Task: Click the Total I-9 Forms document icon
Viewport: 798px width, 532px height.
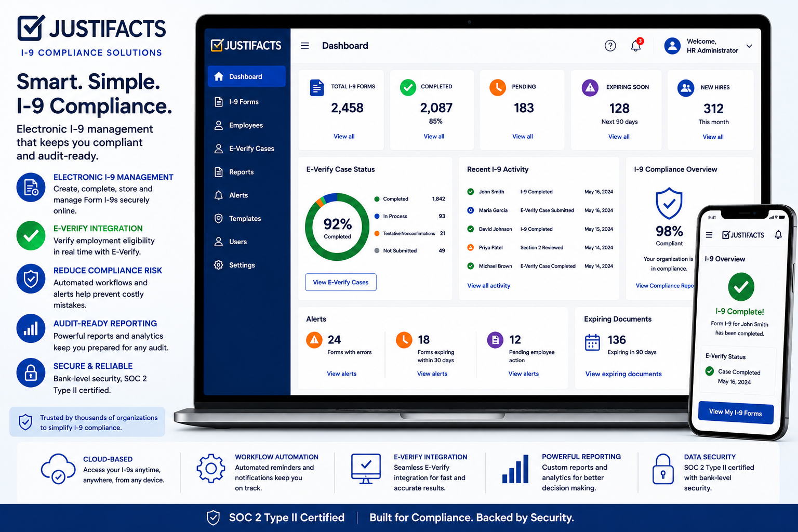Action: pos(316,88)
